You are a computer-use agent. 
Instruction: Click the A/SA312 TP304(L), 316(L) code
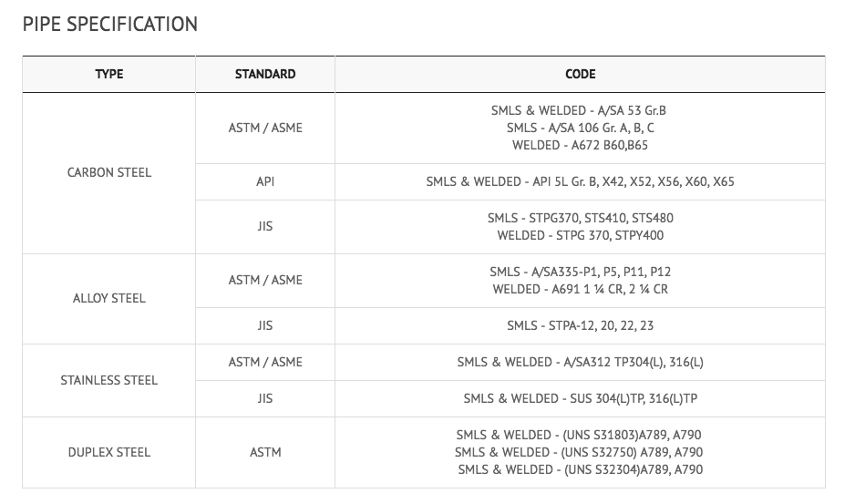click(580, 362)
